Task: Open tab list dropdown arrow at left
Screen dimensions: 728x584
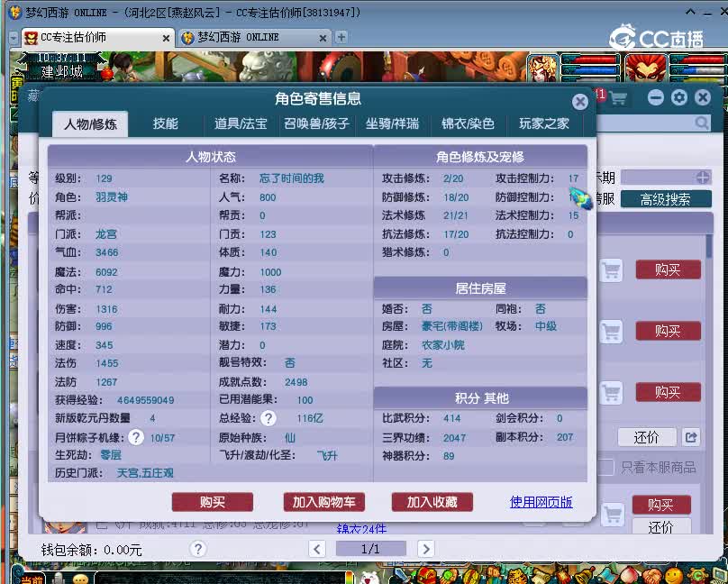Action: coord(14,38)
